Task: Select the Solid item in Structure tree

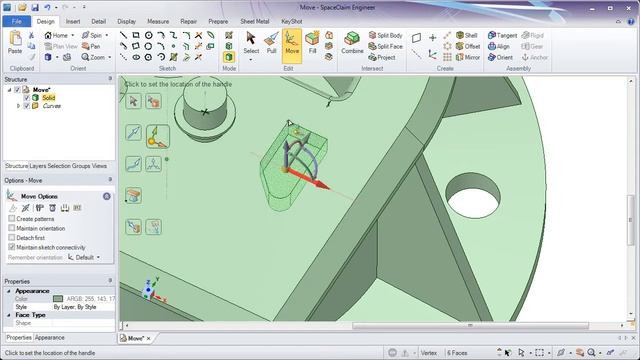Action: coord(49,98)
